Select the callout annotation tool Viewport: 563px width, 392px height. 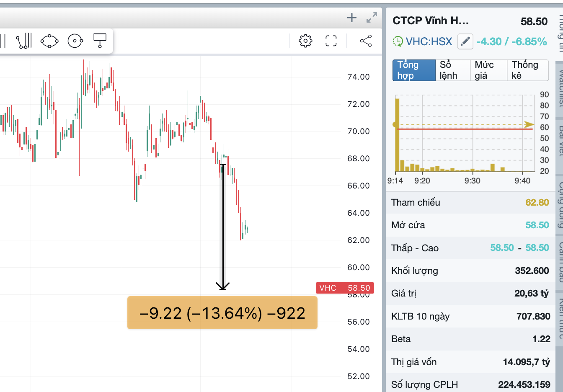tap(100, 41)
